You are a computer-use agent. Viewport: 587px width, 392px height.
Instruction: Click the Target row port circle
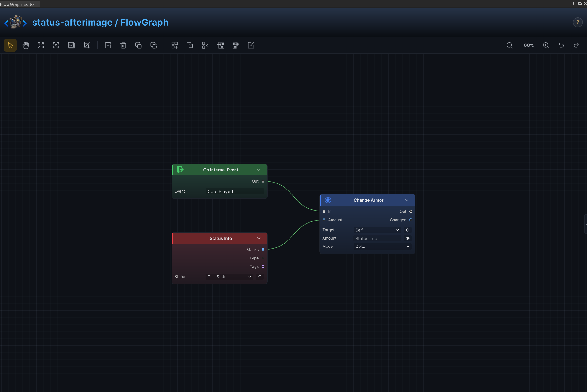pyautogui.click(x=408, y=230)
